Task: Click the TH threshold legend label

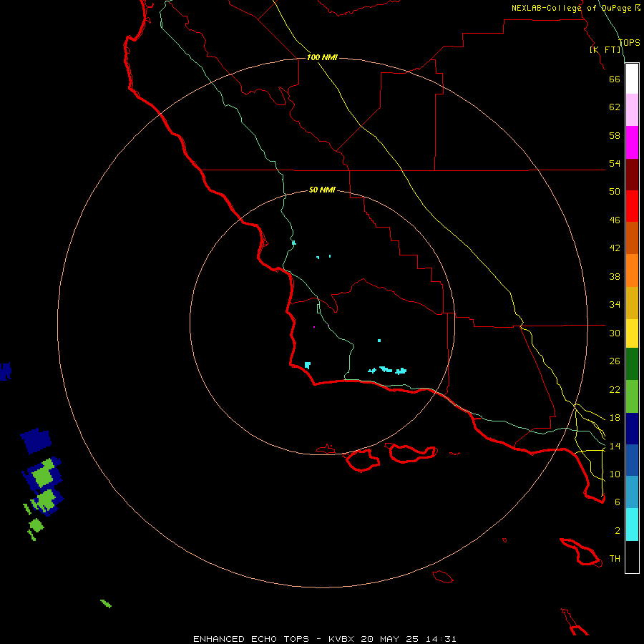Action: click(615, 559)
